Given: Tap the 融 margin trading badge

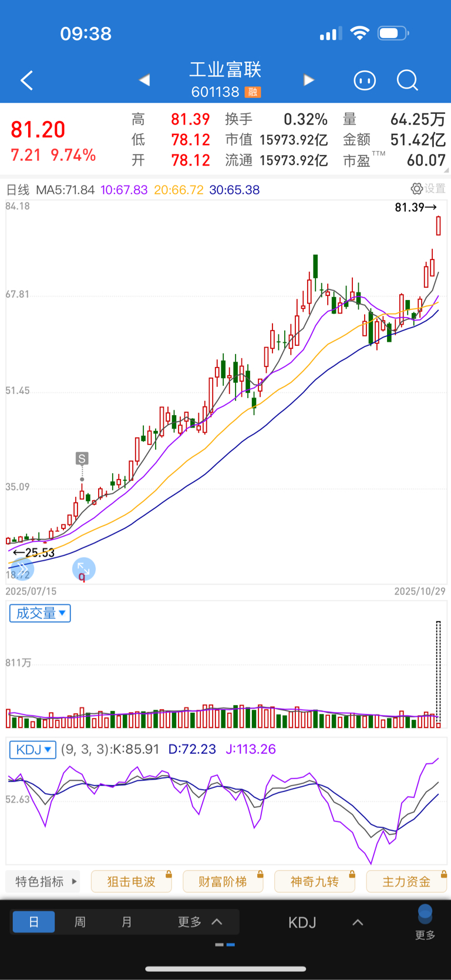Looking at the screenshot, I should [x=253, y=92].
